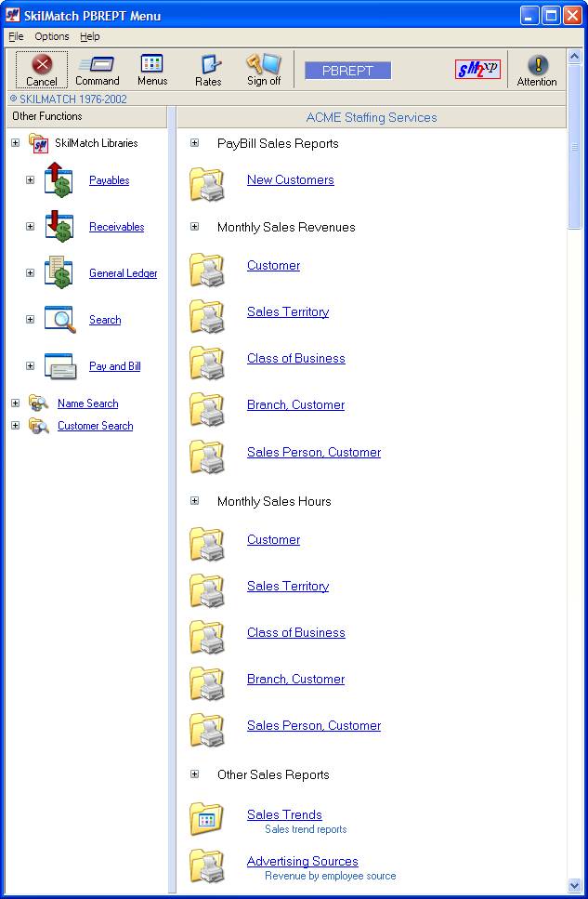Click the PBREPT menu name field
Image resolution: width=588 pixels, height=899 pixels.
347,71
